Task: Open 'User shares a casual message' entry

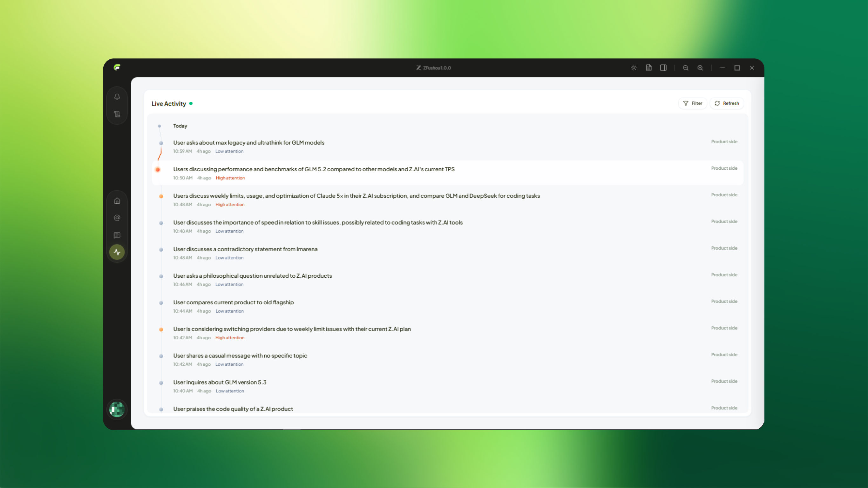Action: click(447, 360)
